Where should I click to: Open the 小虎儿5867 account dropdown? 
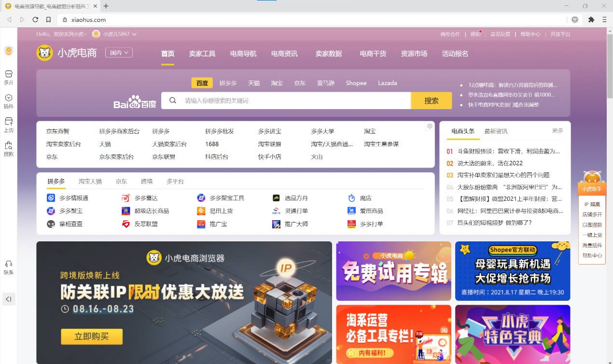[x=114, y=34]
